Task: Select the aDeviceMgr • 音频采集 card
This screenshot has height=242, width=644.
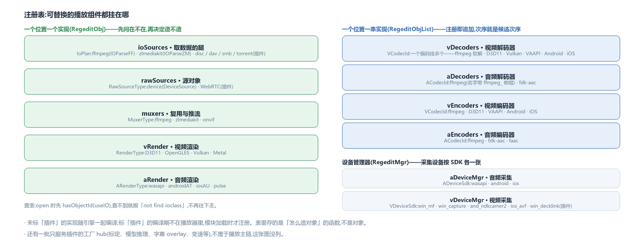Action: click(x=481, y=178)
